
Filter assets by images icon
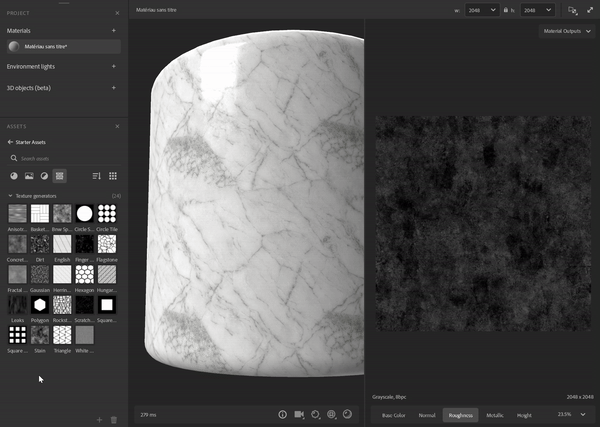[29, 176]
